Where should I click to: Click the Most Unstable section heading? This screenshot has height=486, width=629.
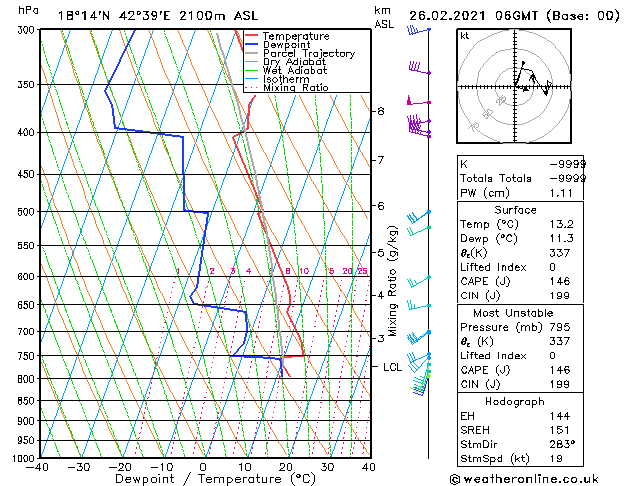(513, 313)
